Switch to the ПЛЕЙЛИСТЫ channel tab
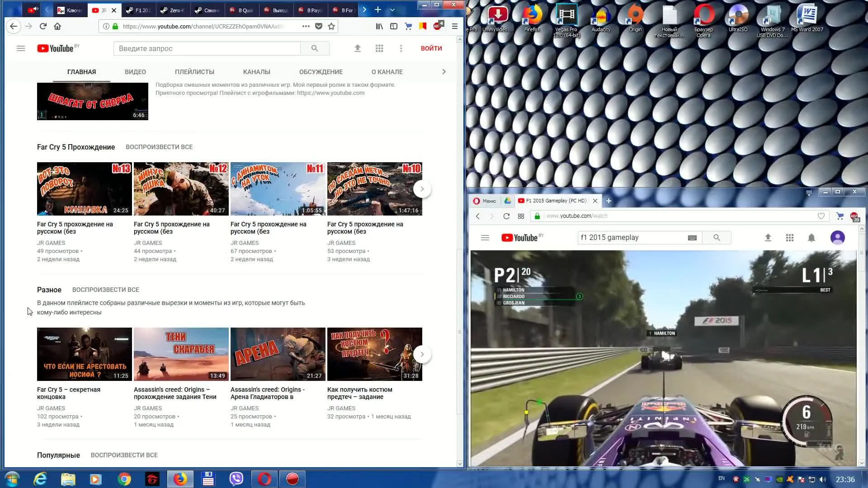This screenshot has width=868, height=488. (194, 71)
